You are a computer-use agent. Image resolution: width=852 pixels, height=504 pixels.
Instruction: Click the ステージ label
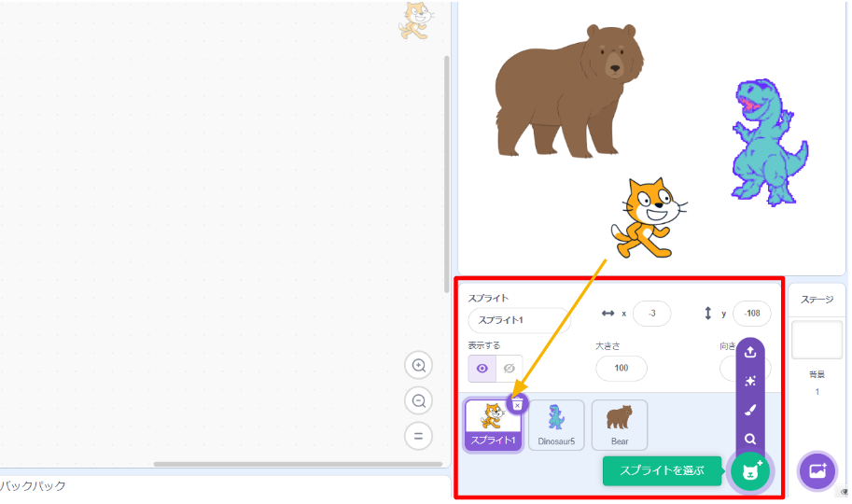tap(817, 300)
